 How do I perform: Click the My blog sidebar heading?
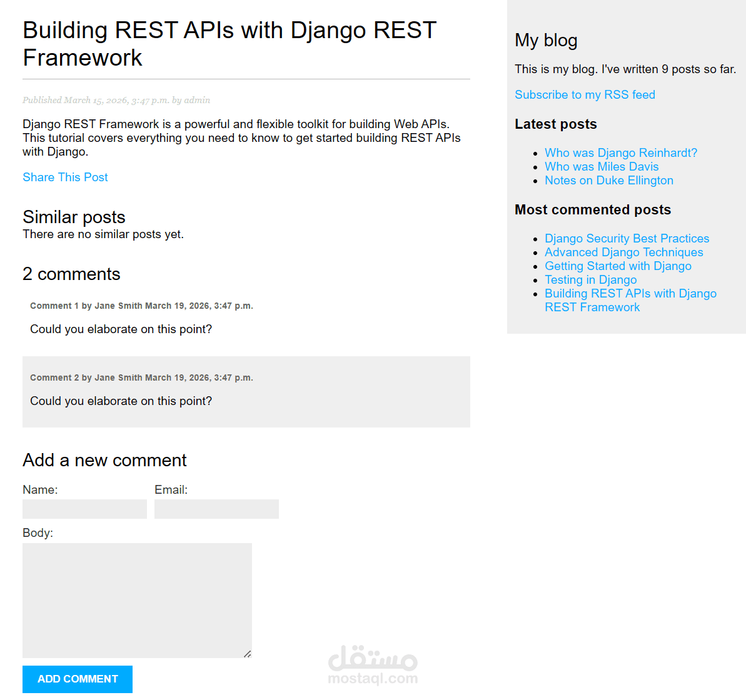tap(546, 41)
